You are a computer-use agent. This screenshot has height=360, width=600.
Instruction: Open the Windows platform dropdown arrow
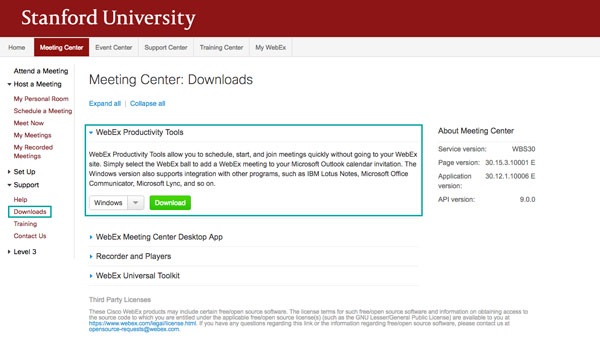point(135,203)
